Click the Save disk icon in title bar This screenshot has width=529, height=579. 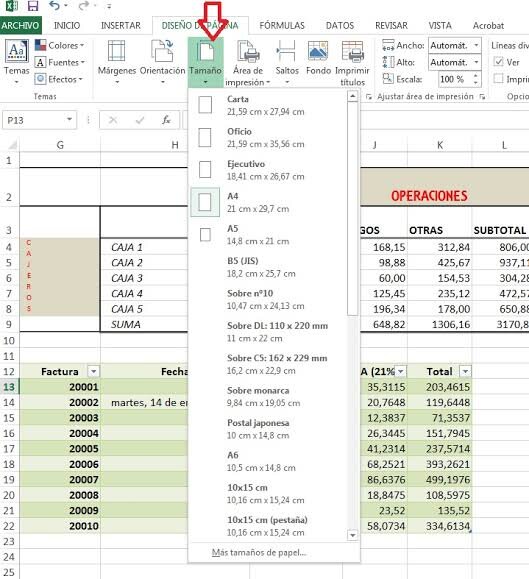point(33,6)
